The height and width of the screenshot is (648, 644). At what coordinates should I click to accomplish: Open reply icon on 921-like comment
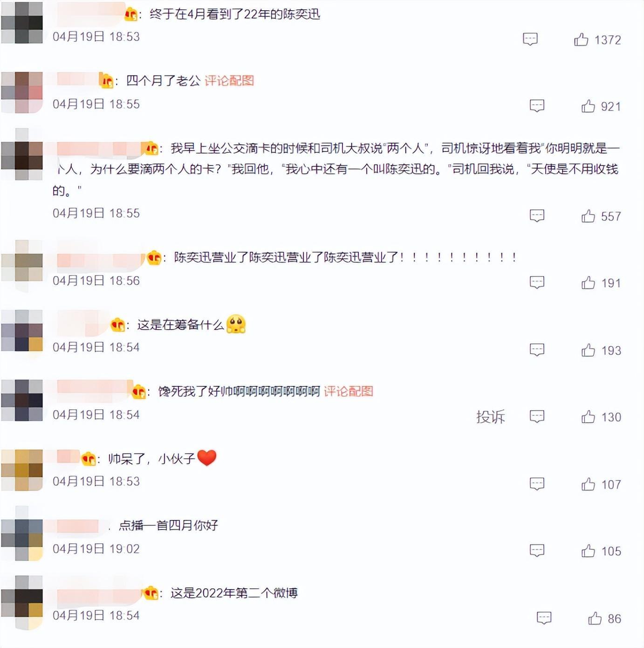point(537,106)
